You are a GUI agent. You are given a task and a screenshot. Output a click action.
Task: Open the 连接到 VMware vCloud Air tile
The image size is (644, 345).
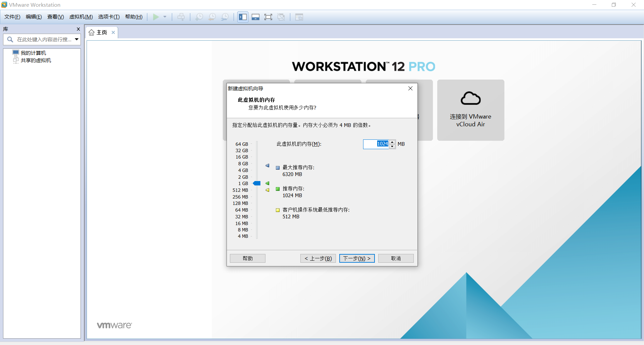[x=470, y=110]
